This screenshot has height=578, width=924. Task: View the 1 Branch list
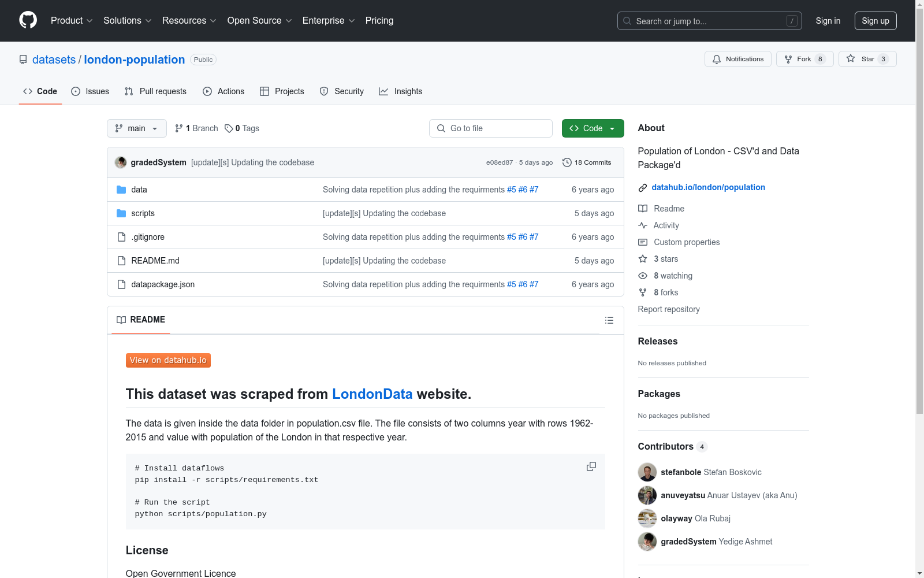[x=196, y=128]
